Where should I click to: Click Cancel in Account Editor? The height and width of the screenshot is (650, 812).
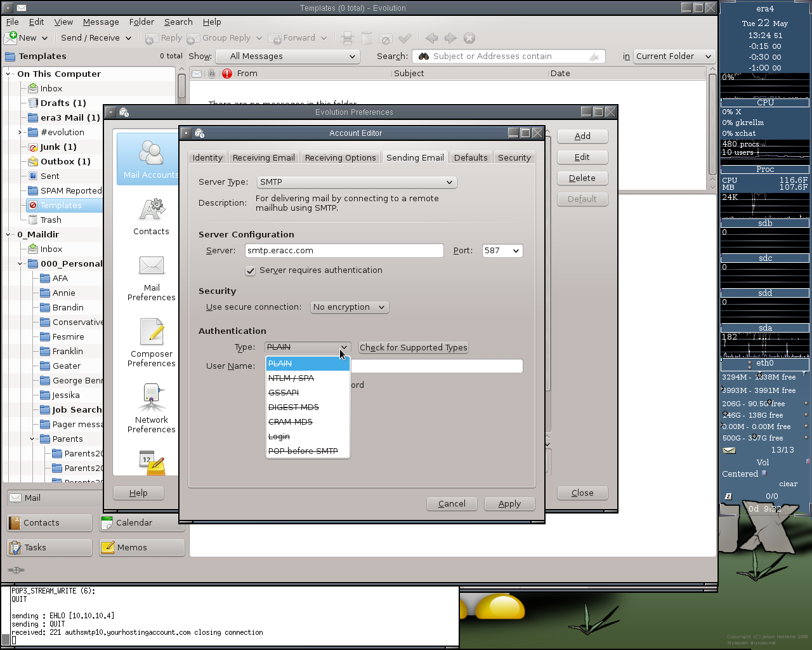(x=452, y=504)
